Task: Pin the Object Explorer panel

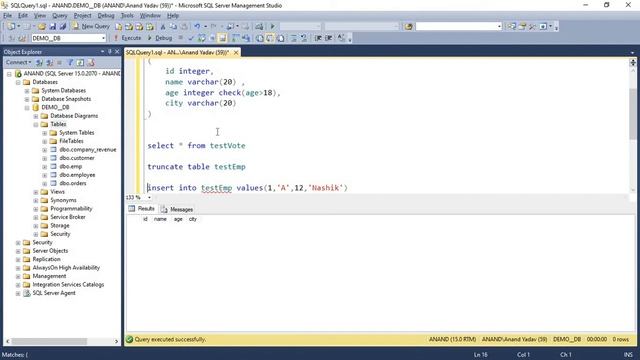Action: (x=109, y=52)
